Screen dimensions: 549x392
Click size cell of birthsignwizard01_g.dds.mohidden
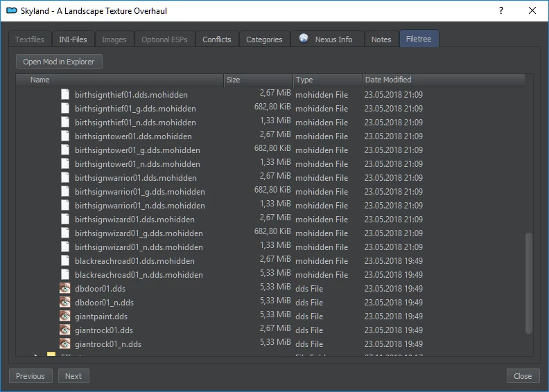coord(272,231)
